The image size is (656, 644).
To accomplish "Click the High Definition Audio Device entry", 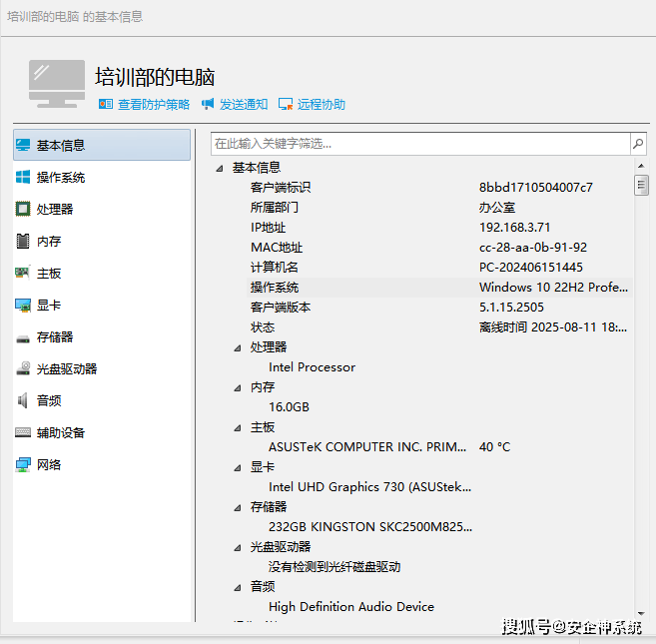I will [x=351, y=606].
